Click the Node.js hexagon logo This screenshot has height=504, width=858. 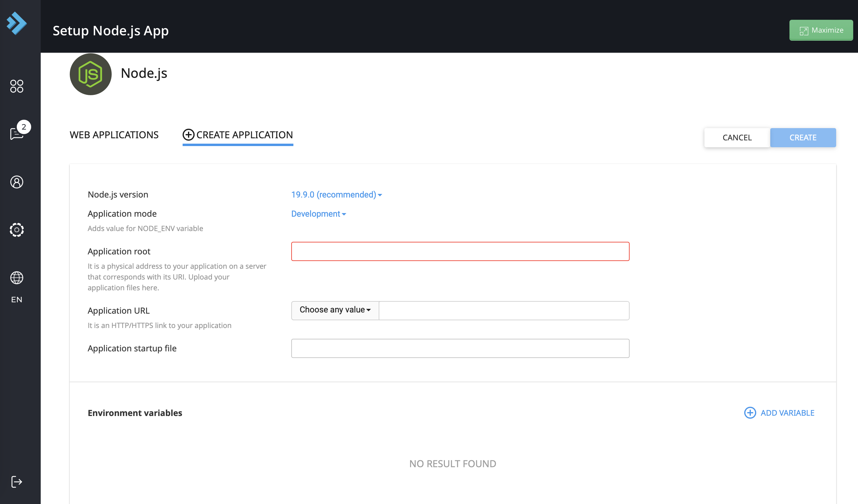(91, 74)
